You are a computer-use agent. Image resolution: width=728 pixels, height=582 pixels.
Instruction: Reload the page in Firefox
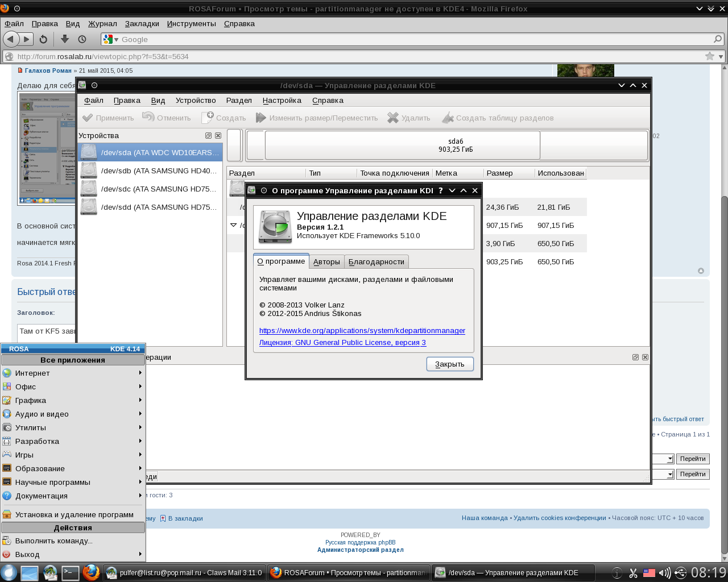click(43, 39)
